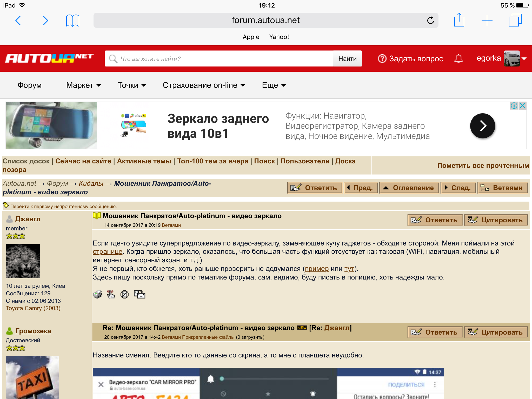
Task: Open the notifications bell
Action: pos(458,58)
